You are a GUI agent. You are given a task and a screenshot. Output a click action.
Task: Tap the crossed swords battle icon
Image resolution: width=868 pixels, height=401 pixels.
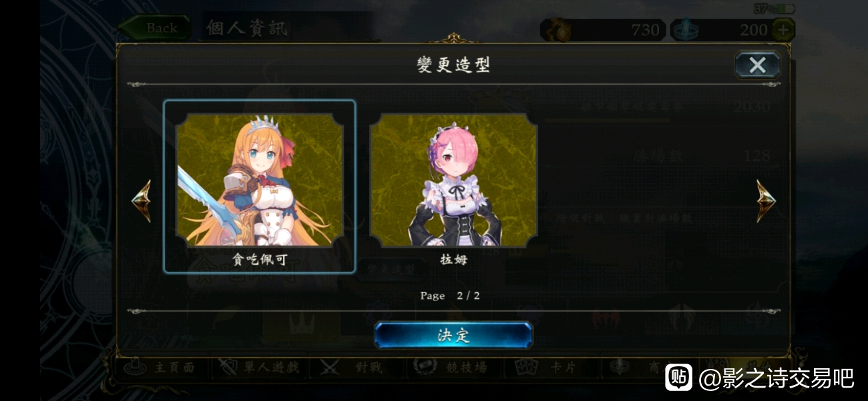coord(330,367)
